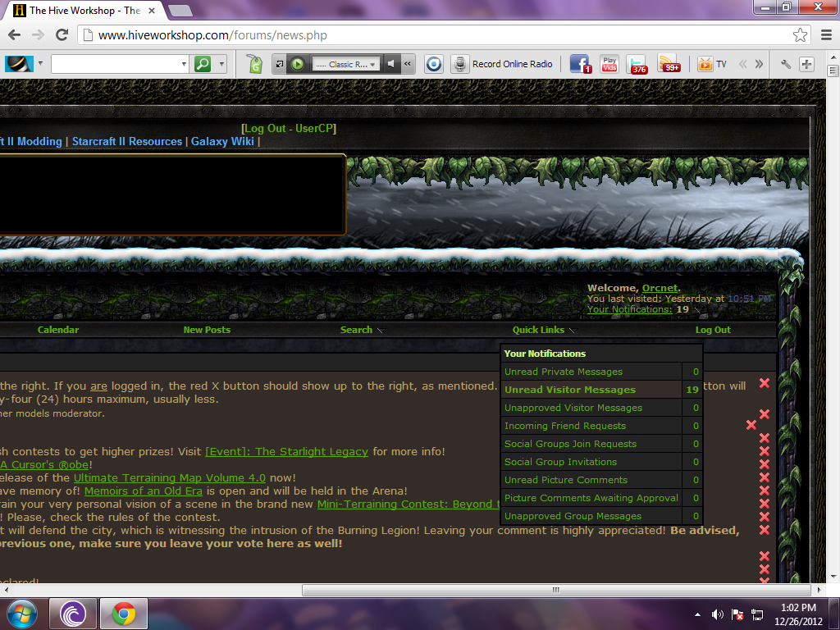Open the Chrome menu button

pos(827,34)
